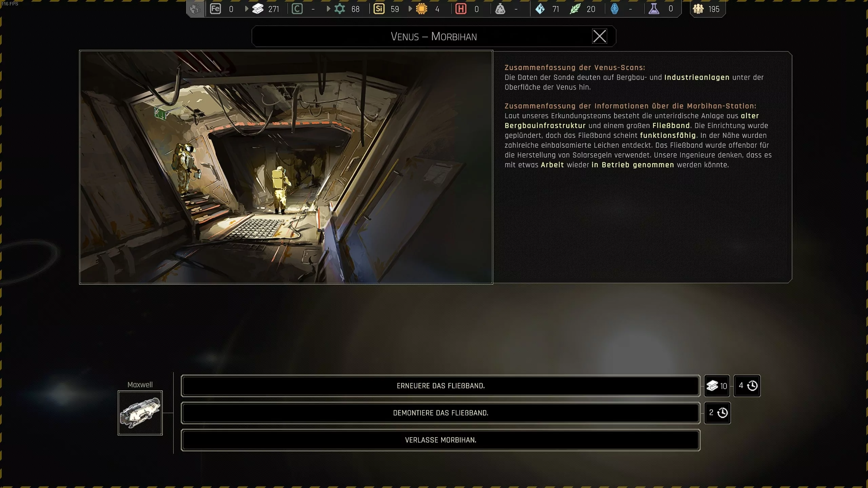Select the alloy plates icon showing 271
This screenshot has width=868, height=488.
(258, 9)
